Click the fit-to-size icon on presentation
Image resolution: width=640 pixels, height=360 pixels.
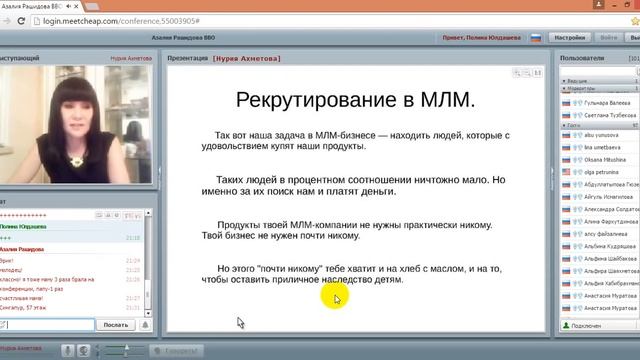[538, 73]
